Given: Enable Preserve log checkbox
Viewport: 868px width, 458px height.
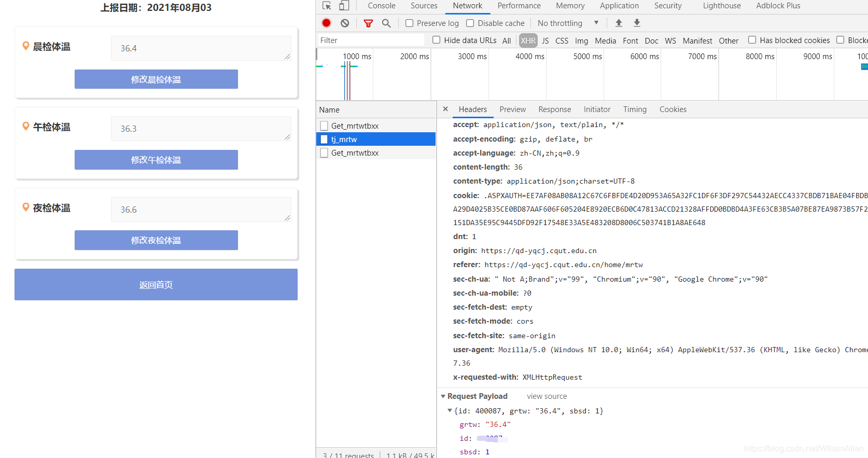Looking at the screenshot, I should pyautogui.click(x=410, y=23).
